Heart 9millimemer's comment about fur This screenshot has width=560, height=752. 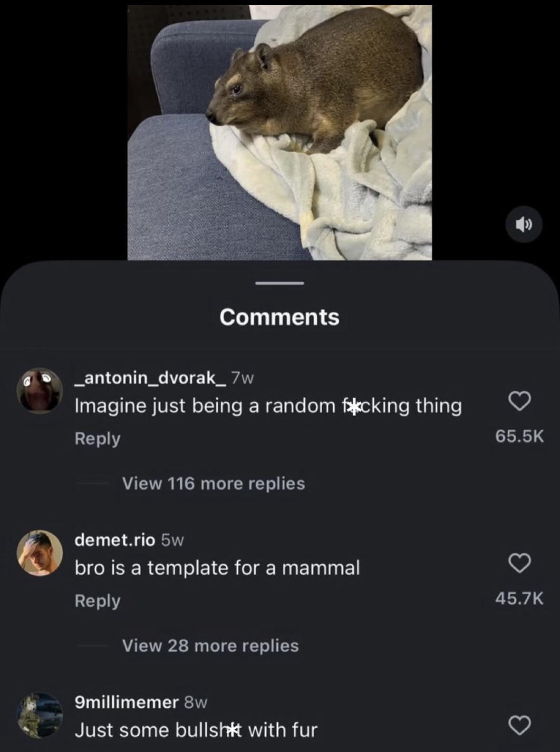pyautogui.click(x=520, y=725)
